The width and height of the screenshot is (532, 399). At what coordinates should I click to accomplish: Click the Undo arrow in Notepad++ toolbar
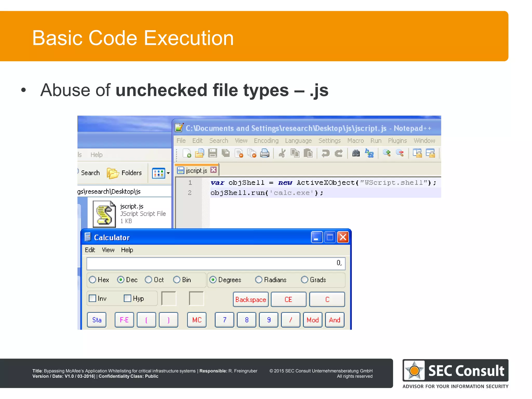[325, 153]
